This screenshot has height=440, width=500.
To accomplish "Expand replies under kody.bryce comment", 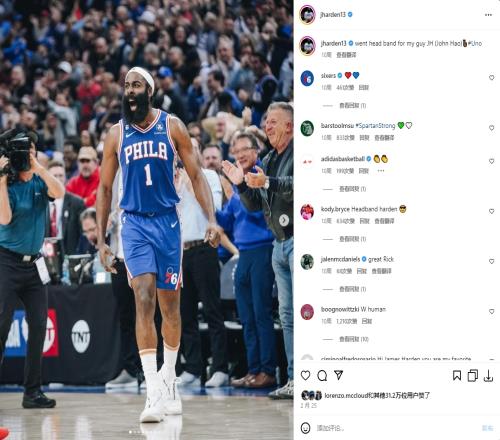I will 352,239.
